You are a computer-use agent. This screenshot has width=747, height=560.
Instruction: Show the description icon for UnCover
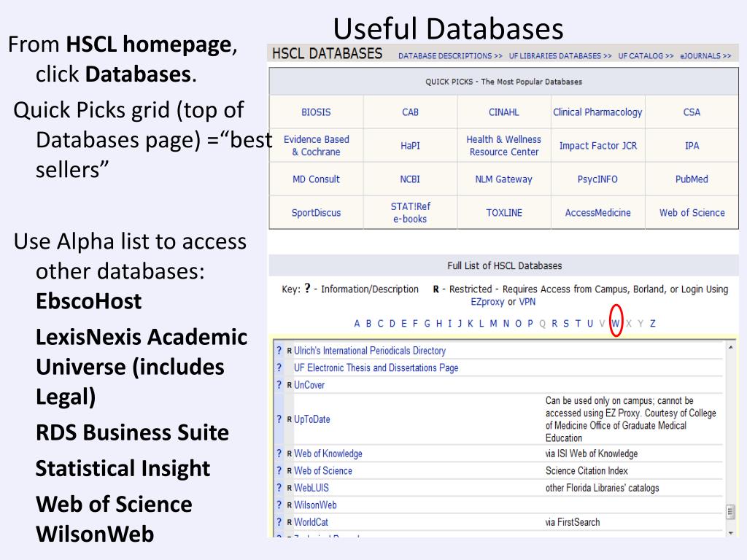click(x=279, y=385)
